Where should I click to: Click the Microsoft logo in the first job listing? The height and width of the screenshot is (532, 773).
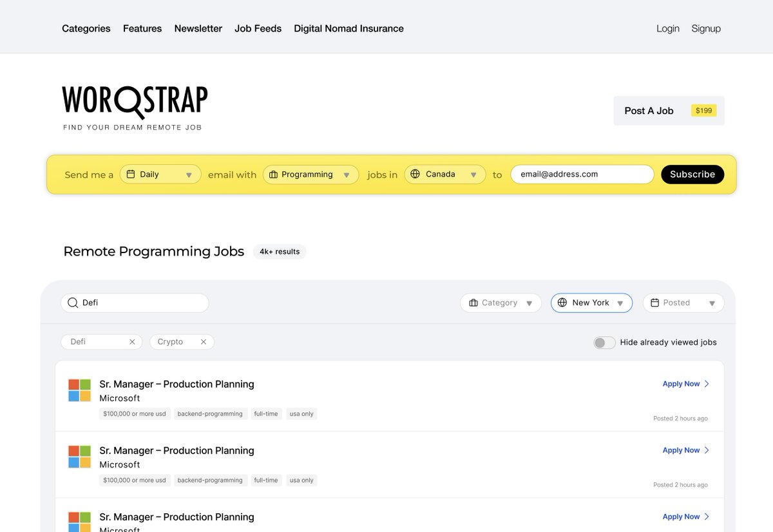[80, 390]
